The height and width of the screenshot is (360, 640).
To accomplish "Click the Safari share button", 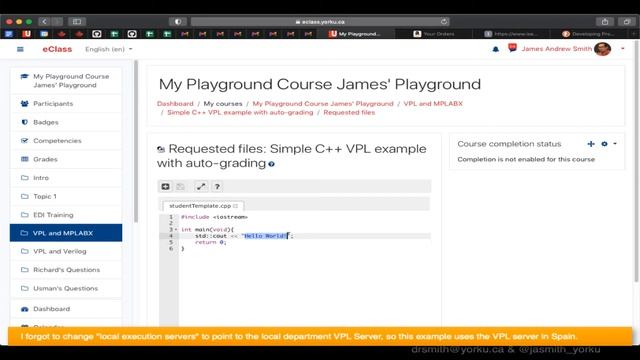I will (605, 21).
